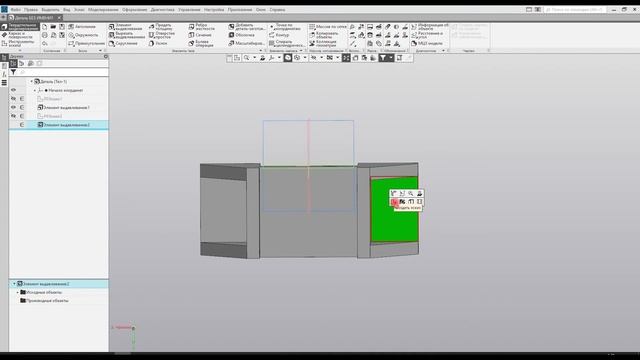Click the Save document icon
The width and height of the screenshot is (640, 360).
62,27
